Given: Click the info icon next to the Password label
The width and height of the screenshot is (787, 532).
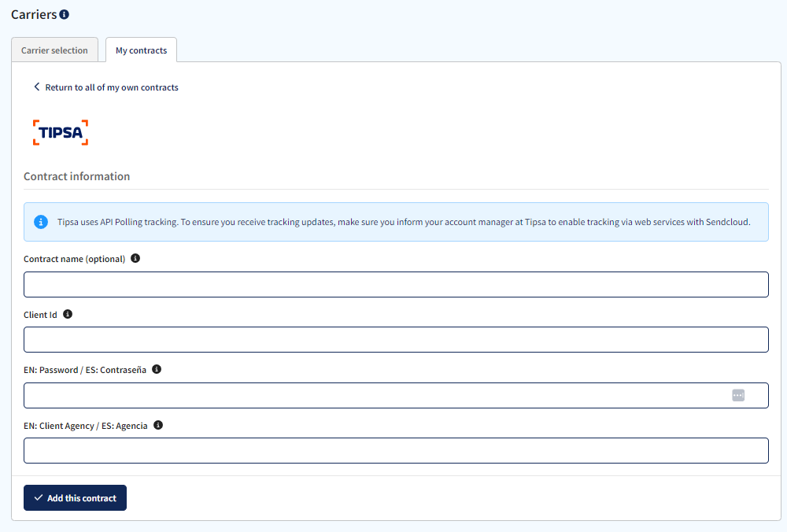Looking at the screenshot, I should [x=156, y=368].
